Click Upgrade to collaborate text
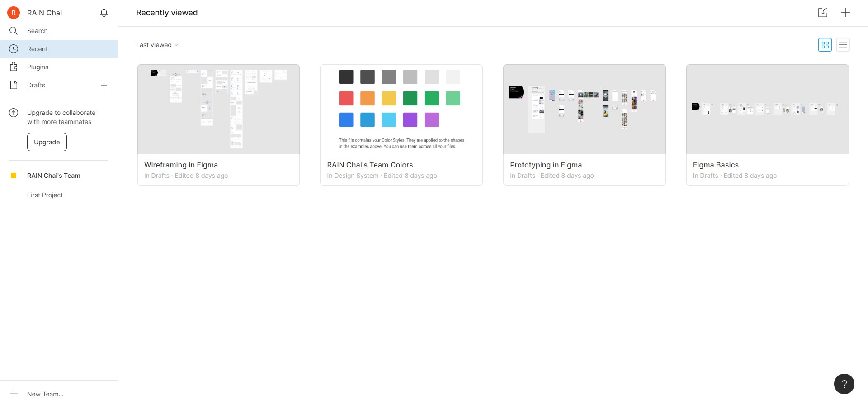868x405 pixels. [x=61, y=117]
